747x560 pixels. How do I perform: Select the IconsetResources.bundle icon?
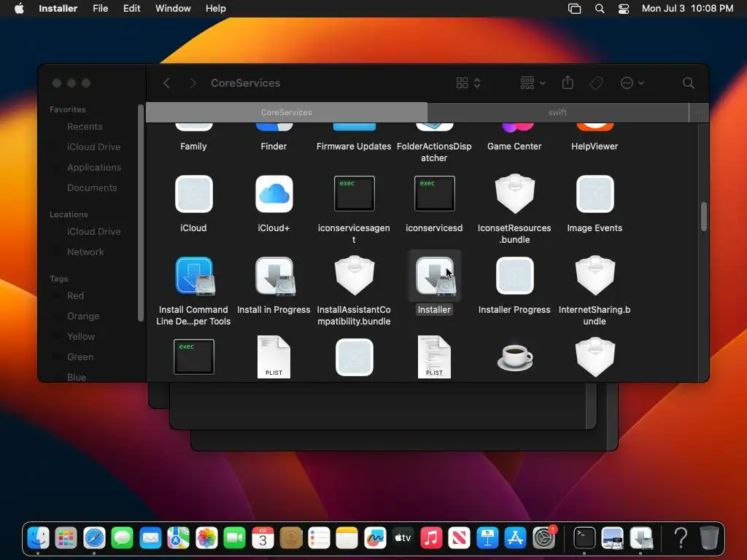[x=514, y=193]
